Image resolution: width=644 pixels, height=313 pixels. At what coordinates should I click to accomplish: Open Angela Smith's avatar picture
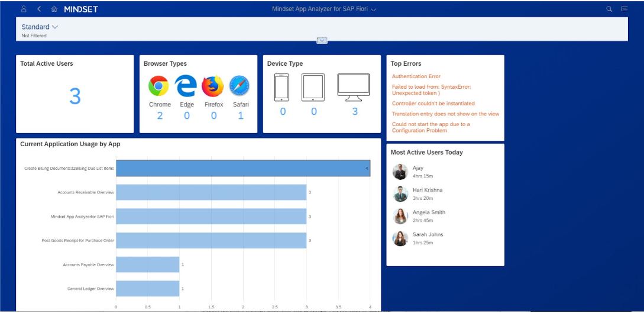click(x=400, y=216)
